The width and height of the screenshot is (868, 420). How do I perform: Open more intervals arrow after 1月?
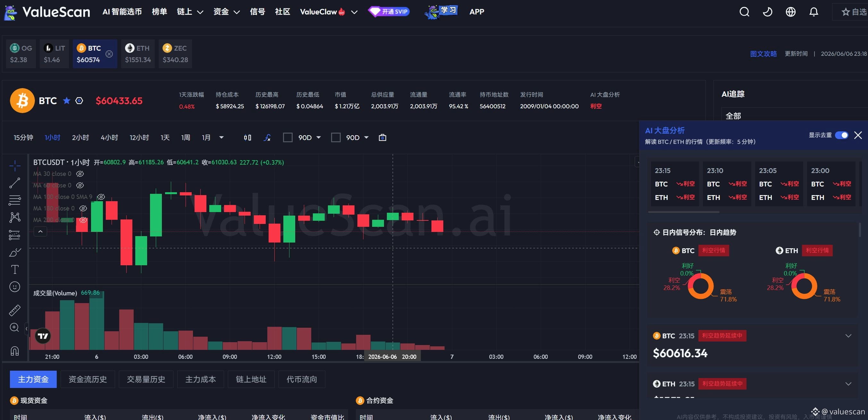[x=221, y=137]
